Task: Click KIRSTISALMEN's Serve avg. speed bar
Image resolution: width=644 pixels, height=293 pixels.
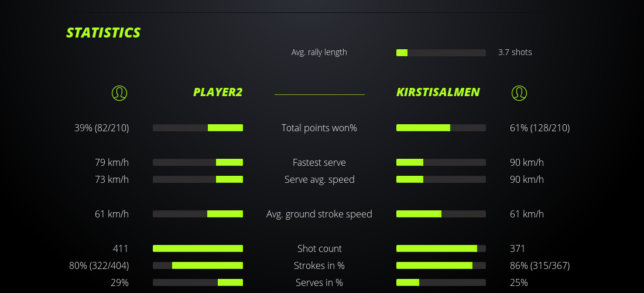Action: click(441, 179)
